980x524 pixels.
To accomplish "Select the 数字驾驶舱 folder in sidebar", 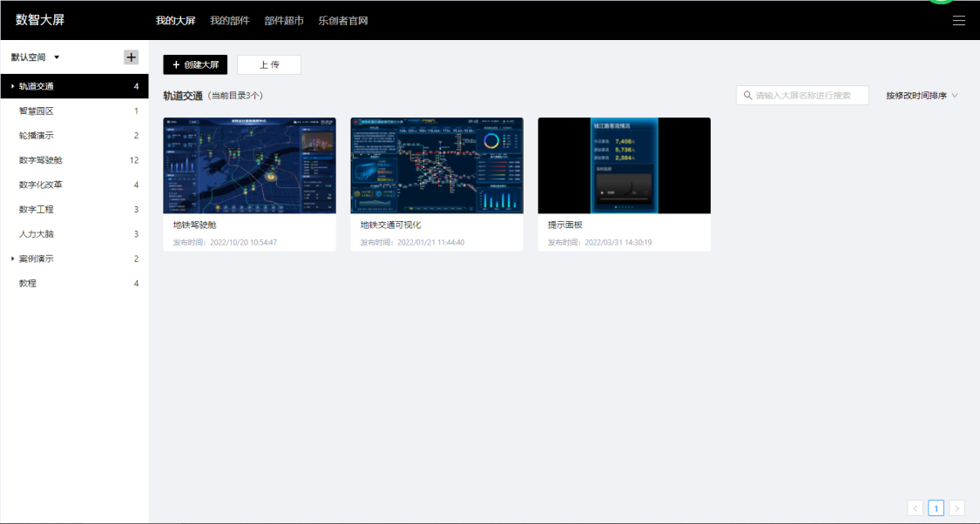I will (x=41, y=160).
